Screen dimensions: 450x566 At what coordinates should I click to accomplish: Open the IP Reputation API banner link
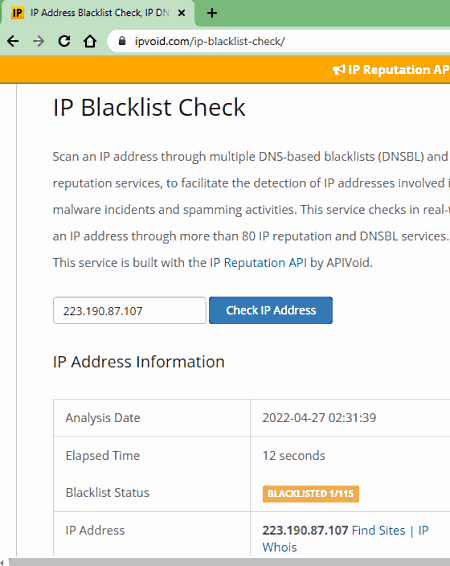[398, 69]
